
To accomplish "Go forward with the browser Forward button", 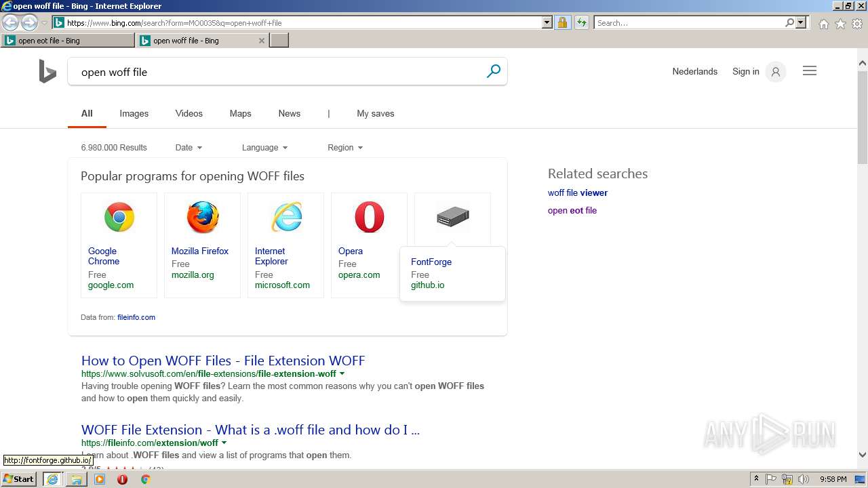I will (x=29, y=22).
